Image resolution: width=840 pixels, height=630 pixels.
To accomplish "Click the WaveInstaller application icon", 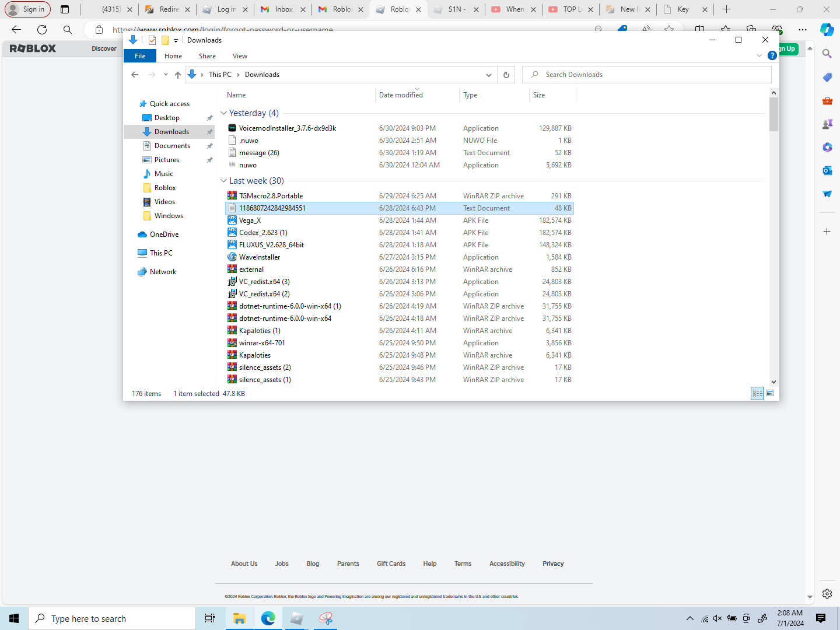I will pyautogui.click(x=232, y=257).
